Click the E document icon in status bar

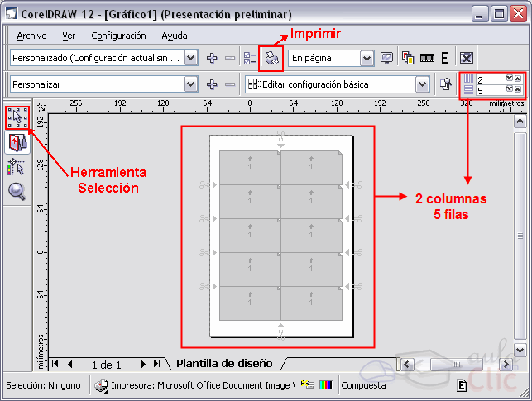pyautogui.click(x=462, y=385)
